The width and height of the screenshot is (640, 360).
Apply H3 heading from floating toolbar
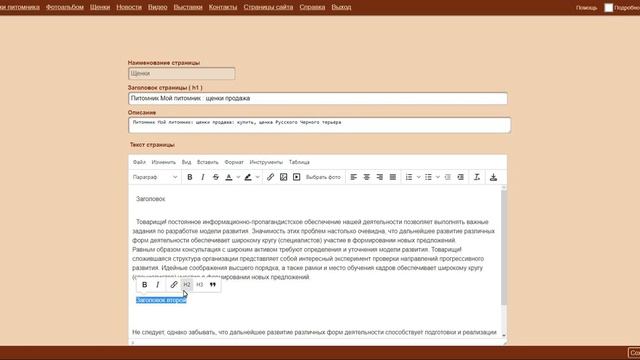click(200, 284)
